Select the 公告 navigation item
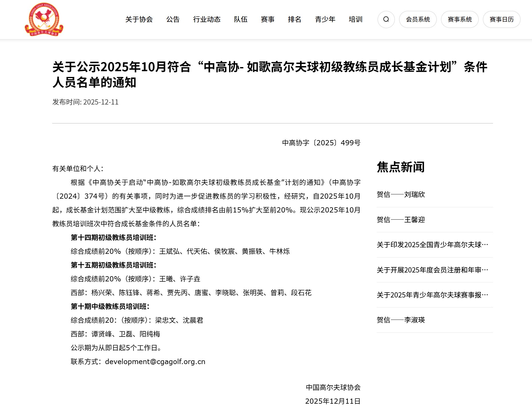The image size is (532, 410). [173, 20]
